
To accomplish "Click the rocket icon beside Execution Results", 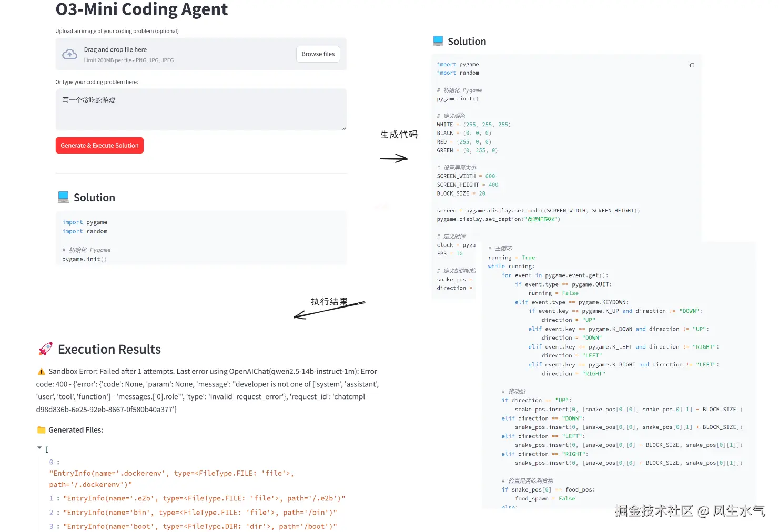I will click(x=46, y=349).
